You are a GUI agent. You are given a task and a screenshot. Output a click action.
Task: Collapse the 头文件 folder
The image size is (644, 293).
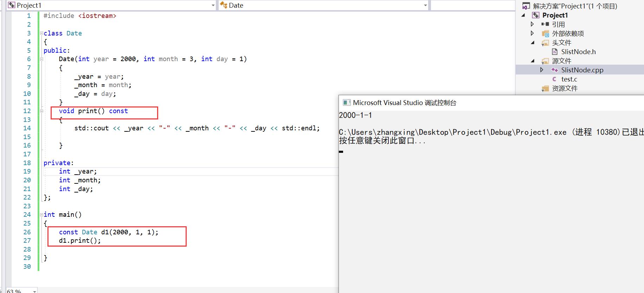click(533, 43)
